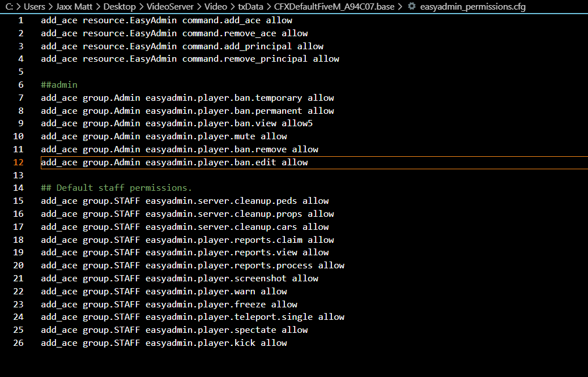Open the Desktop breadcrumb segment
Screen dimensions: 588x377
click(120, 7)
